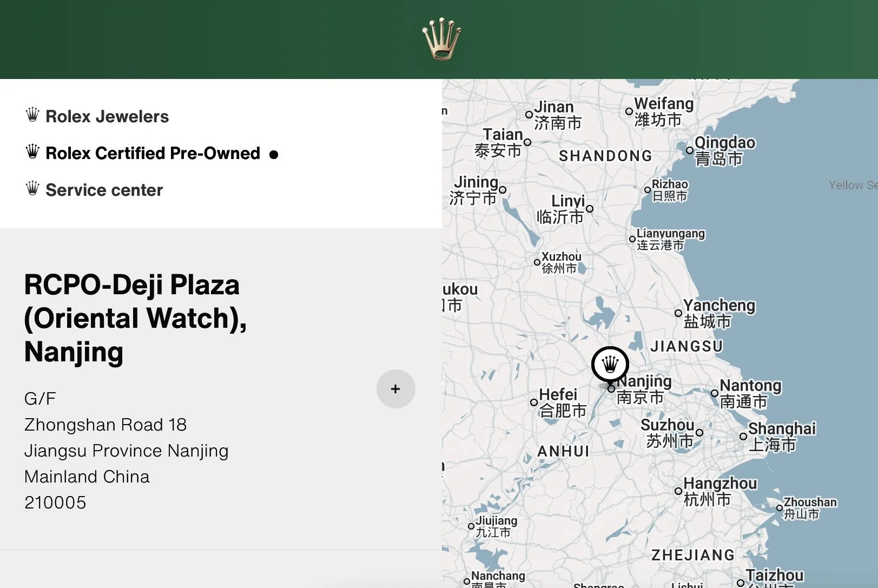Click Qingdao city label on map

point(724,150)
